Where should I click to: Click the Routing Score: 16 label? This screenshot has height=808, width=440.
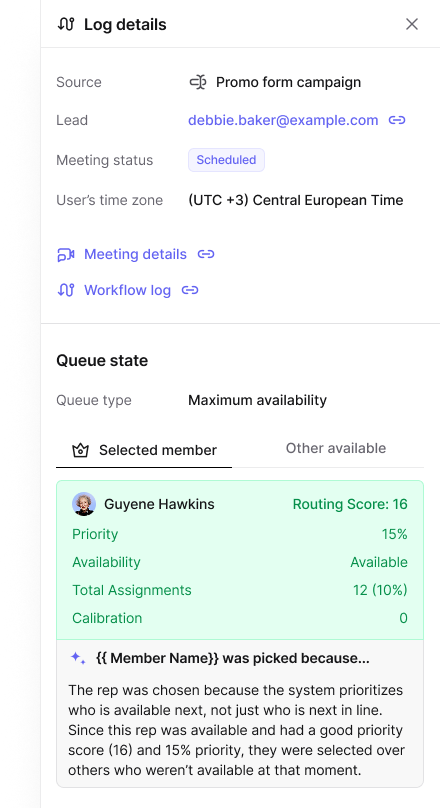(x=350, y=504)
